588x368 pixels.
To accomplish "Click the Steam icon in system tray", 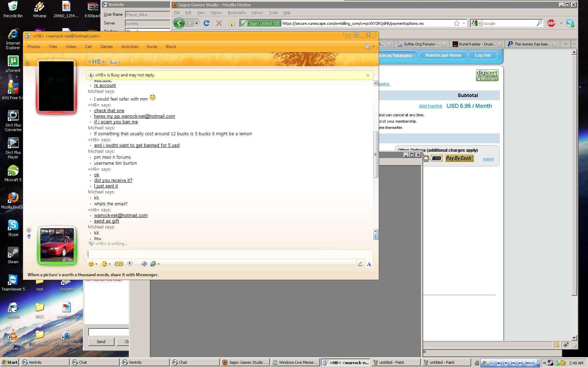I will [x=551, y=363].
